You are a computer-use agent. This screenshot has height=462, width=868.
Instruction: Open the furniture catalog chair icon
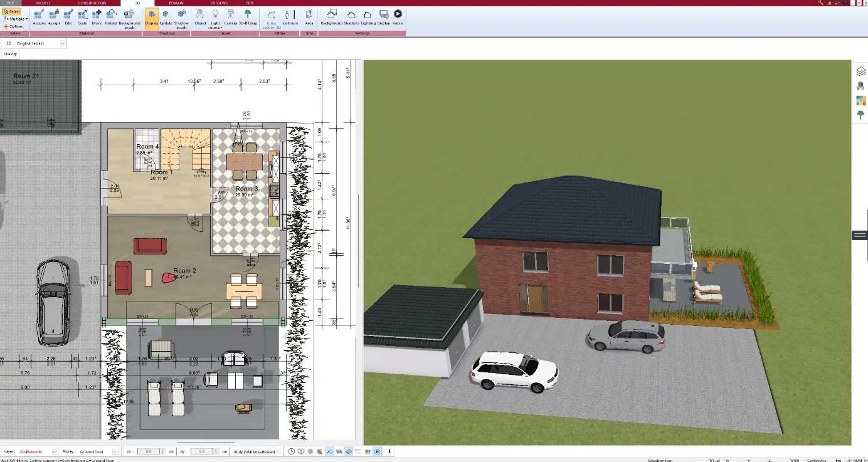(x=860, y=86)
